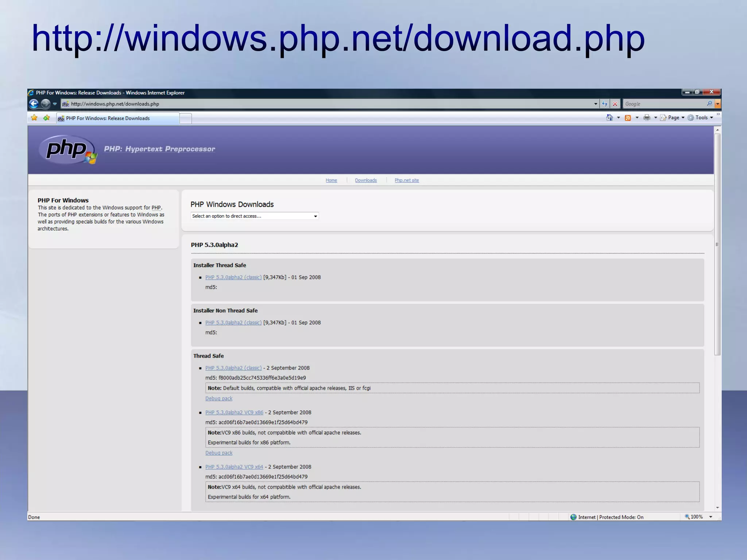The image size is (747, 560).
Task: Click the md5 f8000adb25cc745336ff6e3a0e5d19e9 text
Action: [256, 378]
